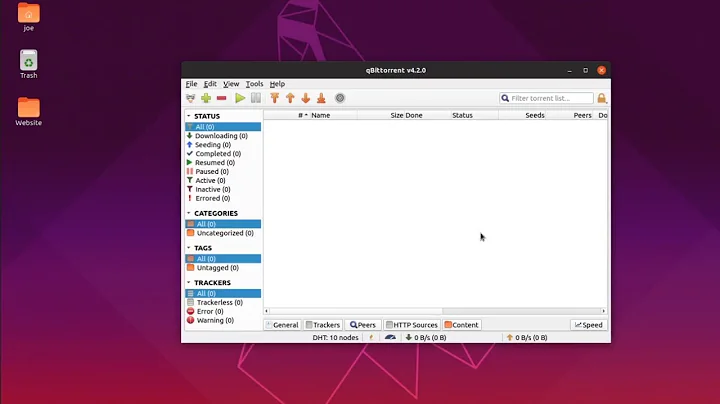Open the Help menu
Image resolution: width=720 pixels, height=404 pixels.
[277, 84]
